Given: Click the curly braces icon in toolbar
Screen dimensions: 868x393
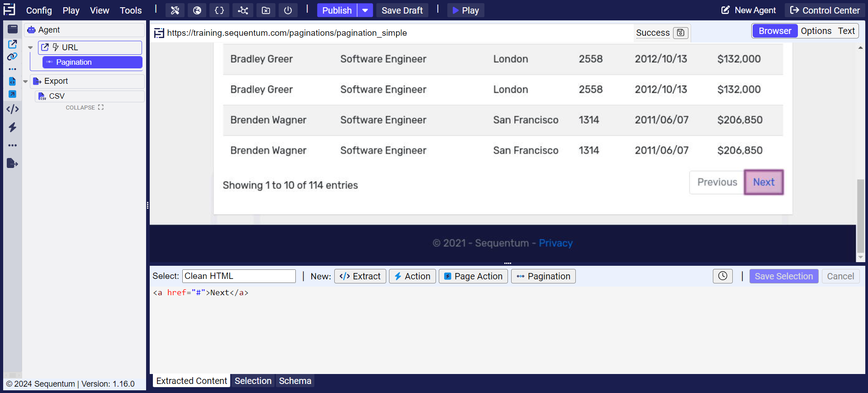Looking at the screenshot, I should pos(219,10).
